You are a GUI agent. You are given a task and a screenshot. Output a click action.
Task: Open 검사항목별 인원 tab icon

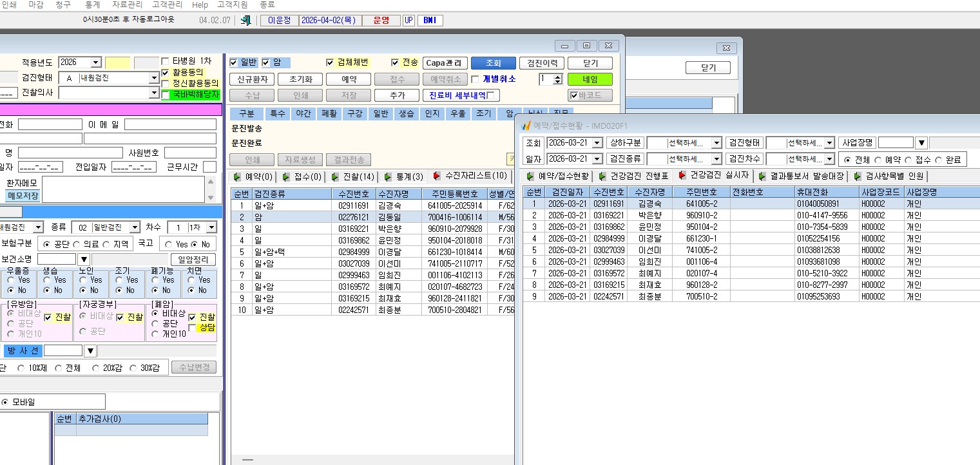click(858, 176)
